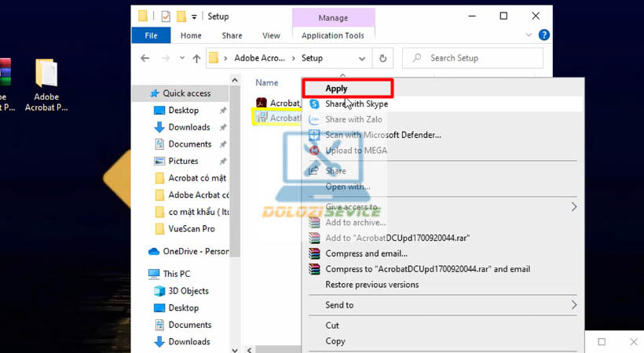
Task: Expand the address bar history dropdown
Action: [362, 58]
